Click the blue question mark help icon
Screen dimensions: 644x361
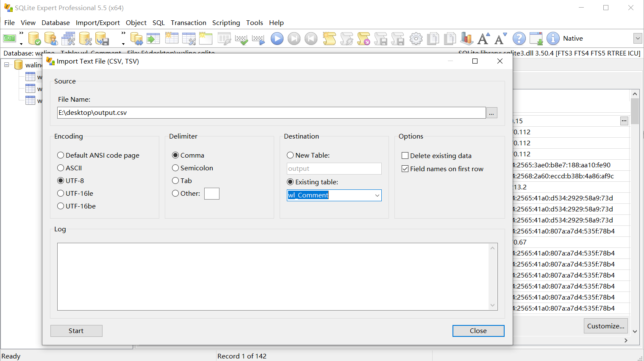click(x=519, y=39)
